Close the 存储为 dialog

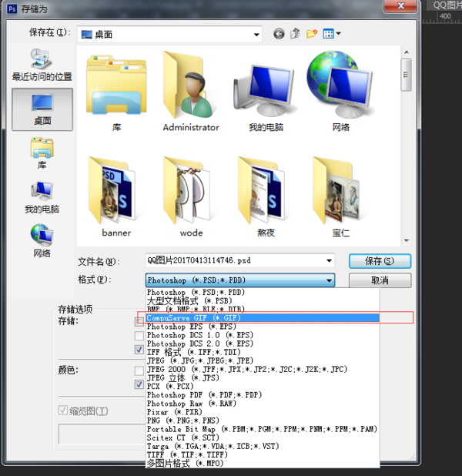tap(400, 5)
